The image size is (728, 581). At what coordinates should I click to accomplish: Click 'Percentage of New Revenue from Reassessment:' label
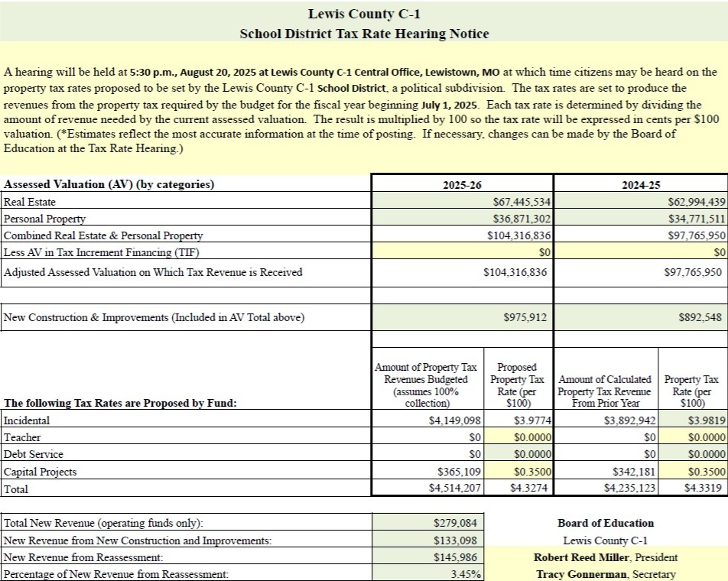click(x=115, y=574)
